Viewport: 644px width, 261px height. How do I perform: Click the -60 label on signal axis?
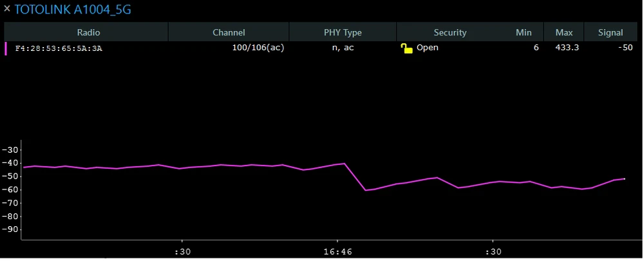[x=10, y=189]
